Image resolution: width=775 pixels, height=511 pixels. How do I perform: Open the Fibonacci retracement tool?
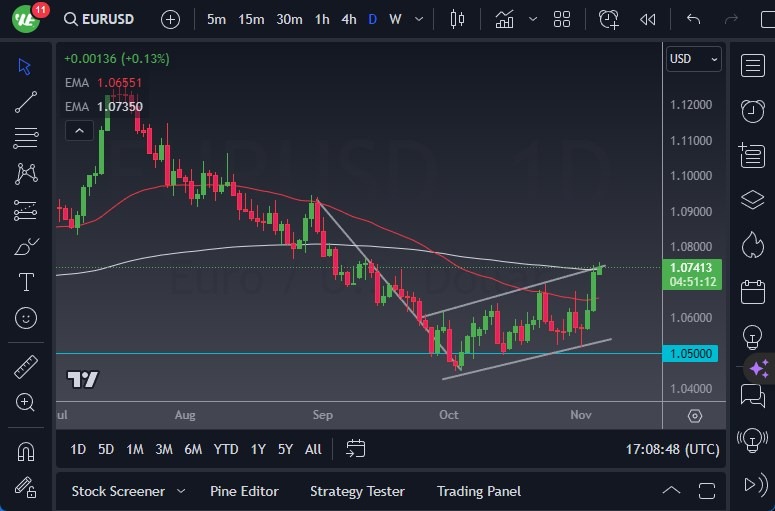[x=27, y=138]
